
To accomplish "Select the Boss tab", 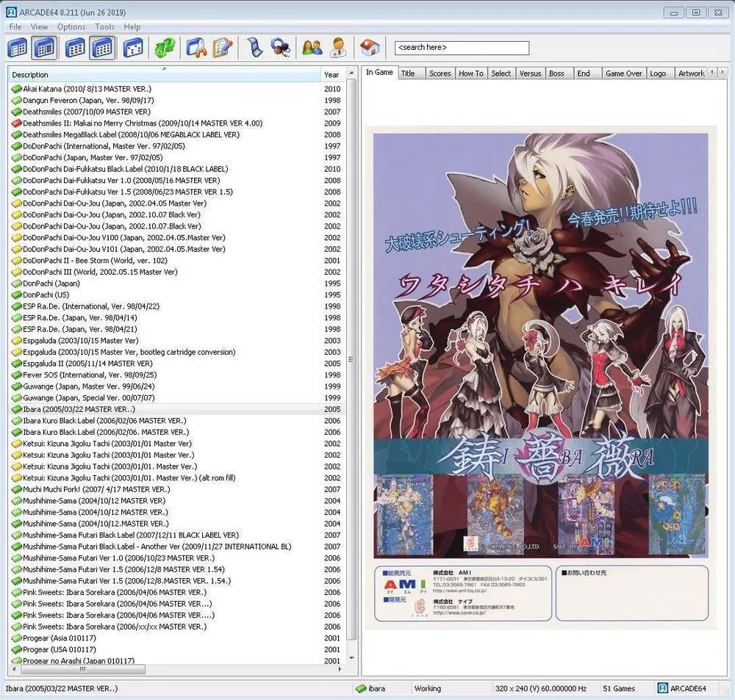I will [559, 73].
